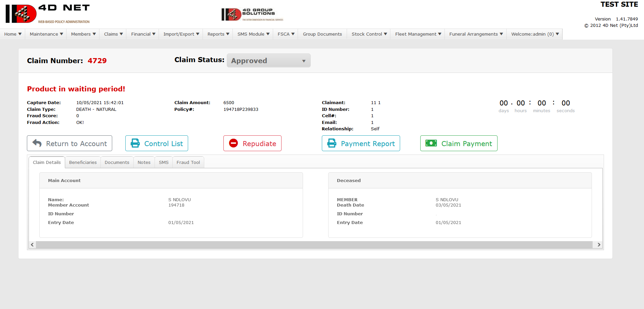Go to Group Documents
This screenshot has width=644, height=309.
pyautogui.click(x=323, y=34)
